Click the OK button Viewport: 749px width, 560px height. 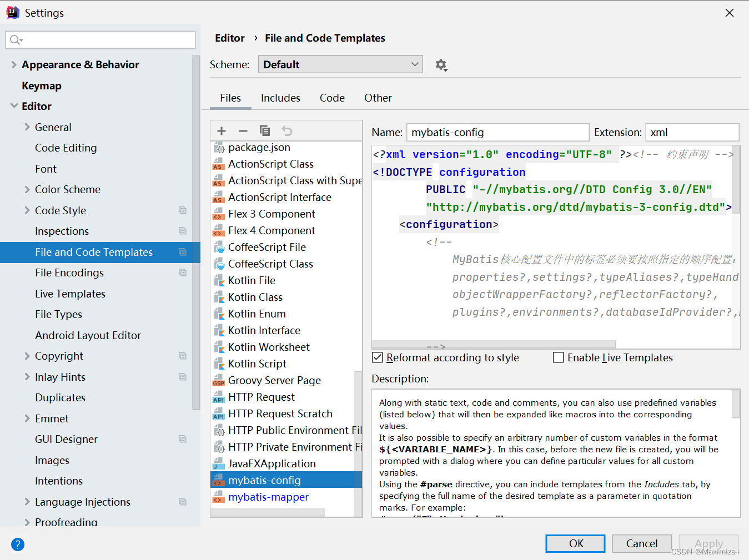click(x=576, y=543)
